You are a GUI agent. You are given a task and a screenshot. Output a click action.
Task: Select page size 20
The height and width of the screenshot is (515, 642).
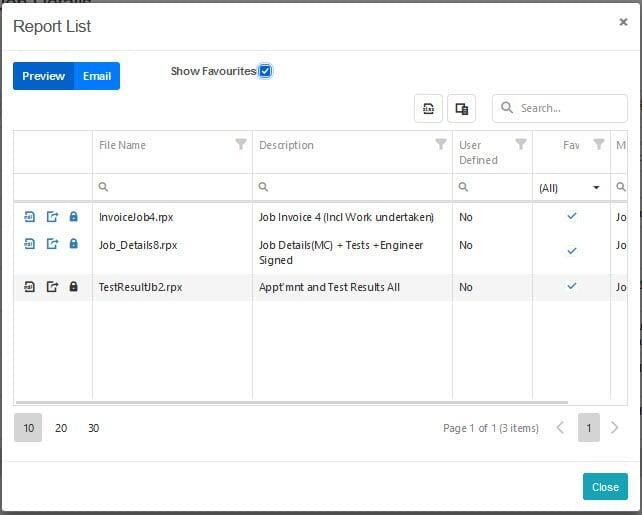point(61,428)
